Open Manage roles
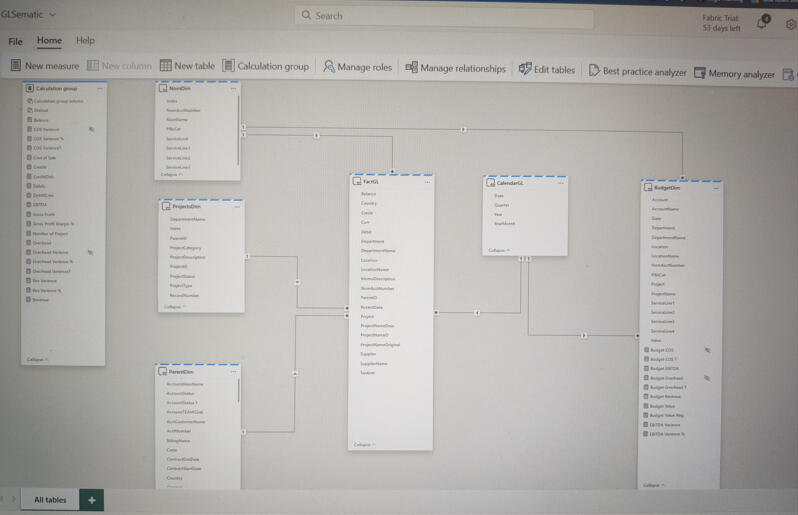798x515 pixels. coord(357,67)
